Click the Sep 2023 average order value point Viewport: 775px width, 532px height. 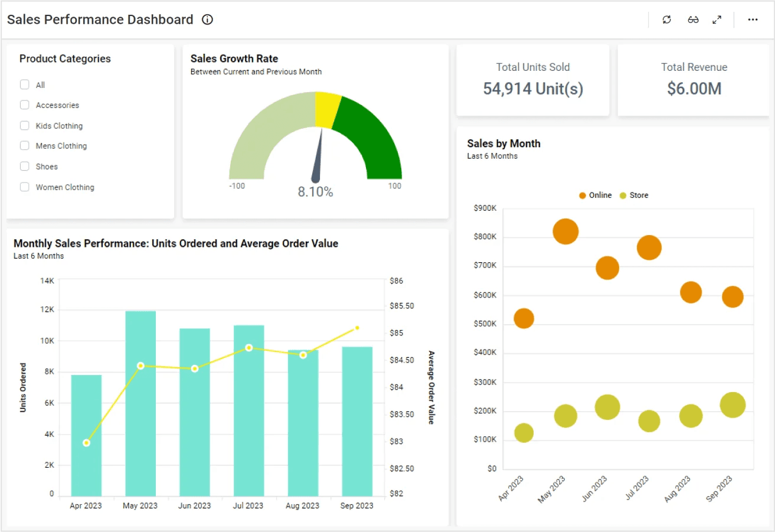point(357,328)
